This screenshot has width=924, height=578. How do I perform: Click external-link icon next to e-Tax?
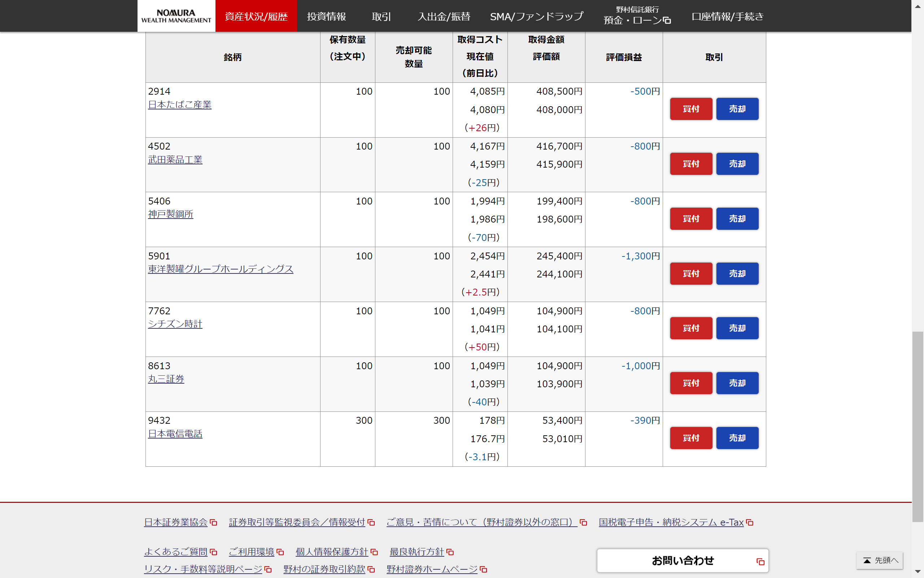750,523
